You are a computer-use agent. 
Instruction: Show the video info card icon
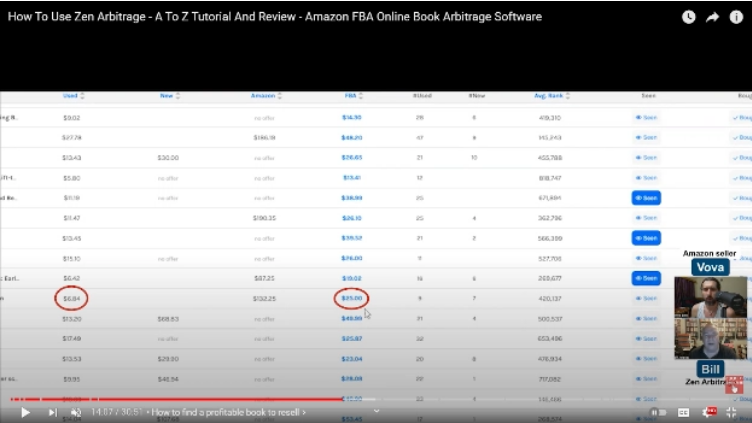point(736,17)
